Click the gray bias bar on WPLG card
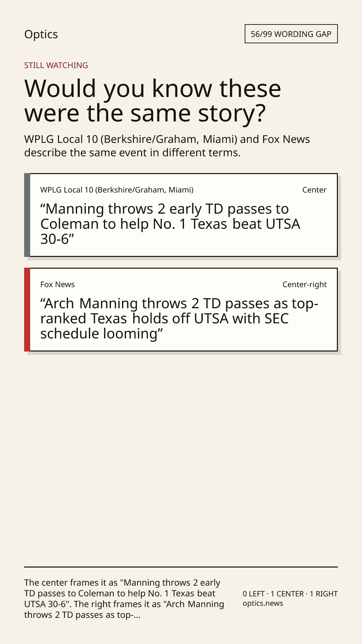 [x=27, y=215]
